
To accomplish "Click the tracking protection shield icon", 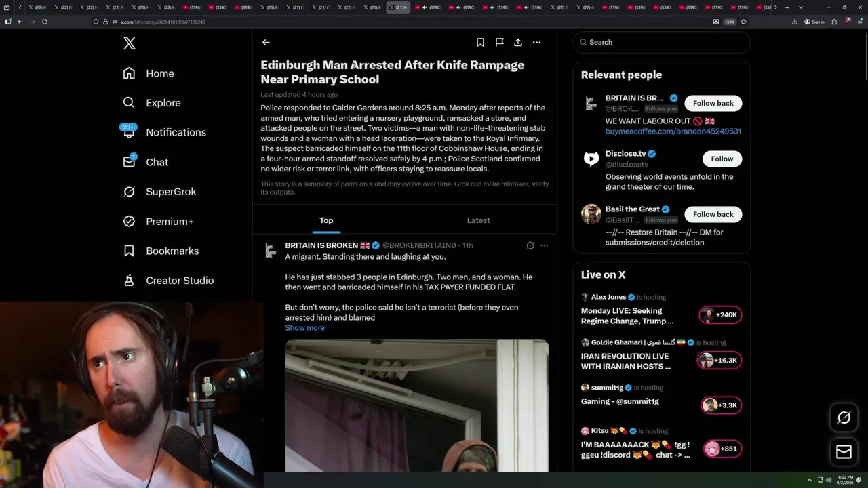I will pyautogui.click(x=96, y=22).
